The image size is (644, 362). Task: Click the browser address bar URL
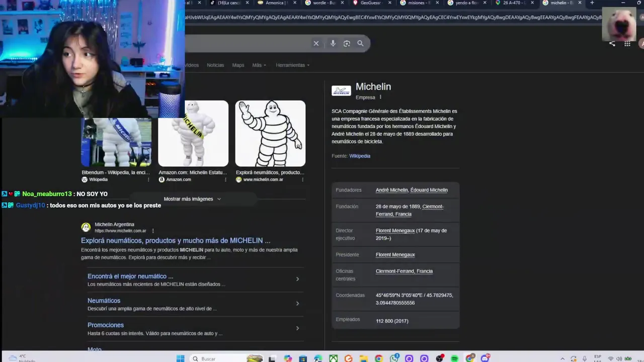[392, 17]
